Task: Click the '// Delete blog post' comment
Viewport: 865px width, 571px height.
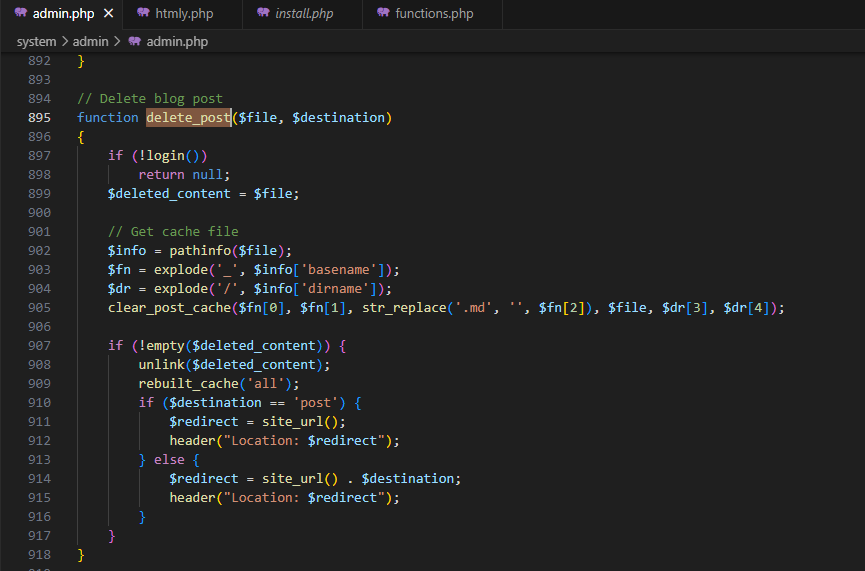Action: (150, 99)
